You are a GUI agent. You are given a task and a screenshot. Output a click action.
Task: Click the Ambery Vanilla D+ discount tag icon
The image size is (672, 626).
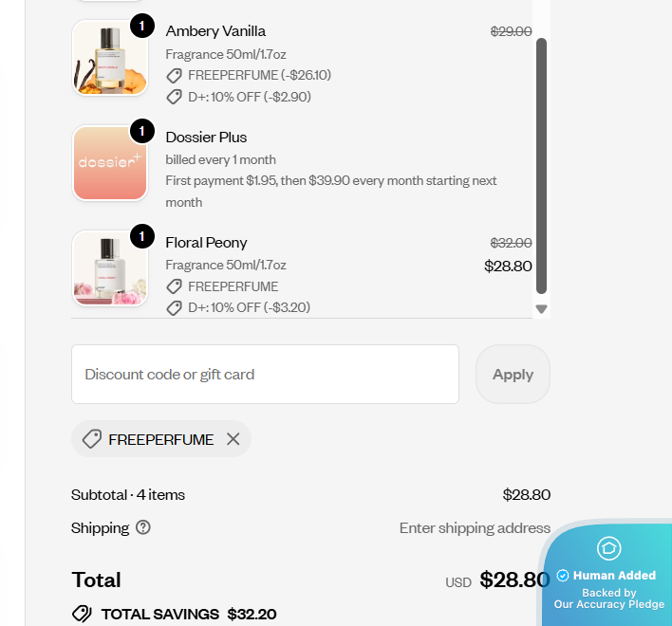tap(174, 97)
